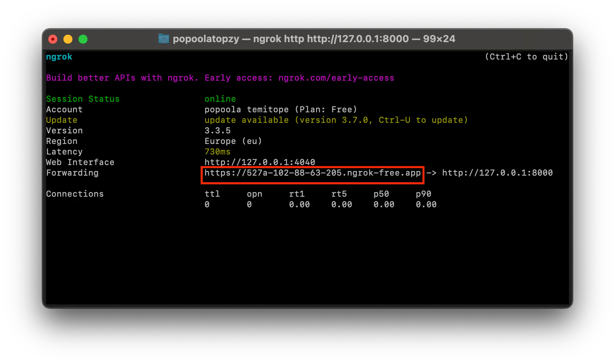Click the 'Europe (eu)' region value
This screenshot has width=615, height=364.
point(233,141)
